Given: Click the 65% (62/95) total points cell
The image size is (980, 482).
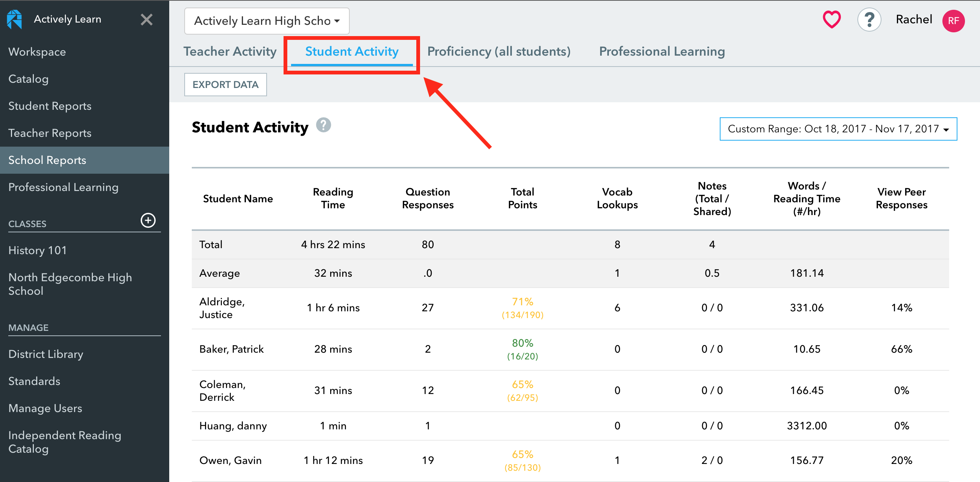Looking at the screenshot, I should 522,391.
